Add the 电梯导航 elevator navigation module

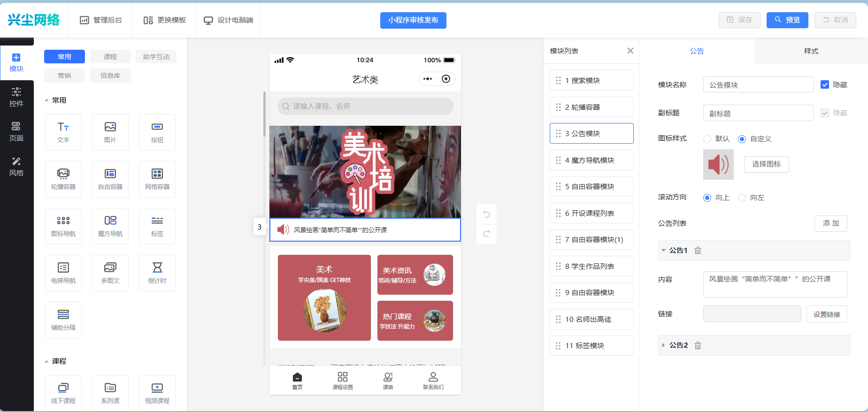[x=63, y=273]
